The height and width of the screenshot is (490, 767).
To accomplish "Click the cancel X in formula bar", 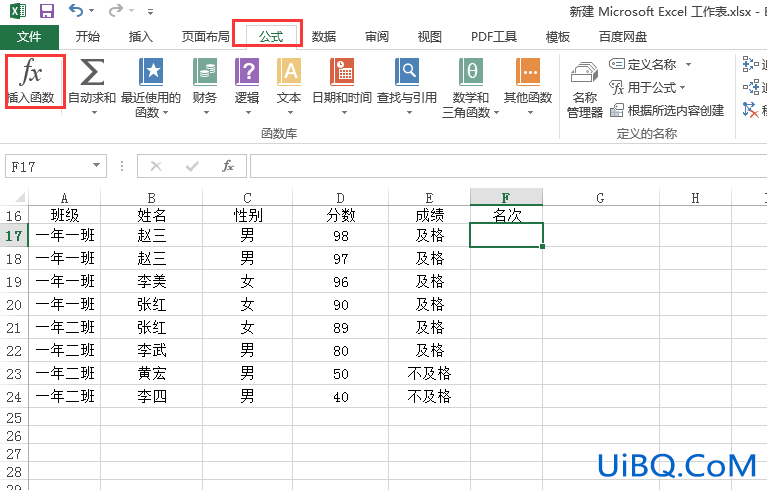I will point(156,166).
